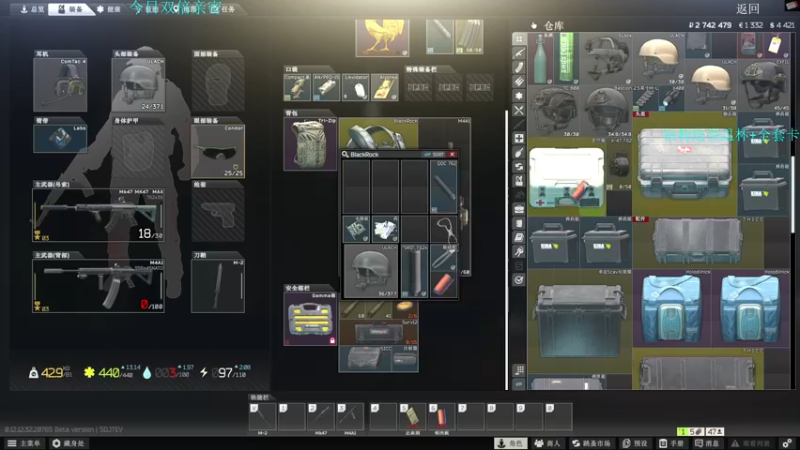The width and height of the screenshot is (800, 450).
Task: Open the 手册 handbook
Action: 671,443
